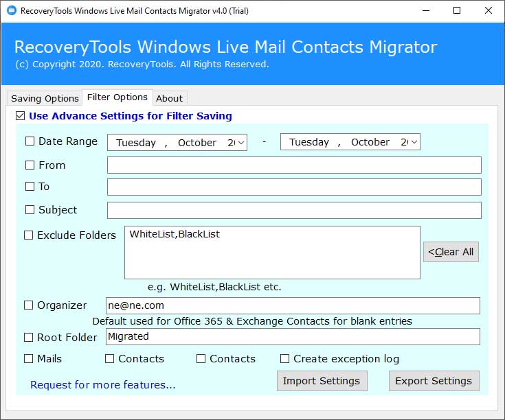This screenshot has width=505, height=420.
Task: Click the Subject text input field
Action: [x=294, y=210]
